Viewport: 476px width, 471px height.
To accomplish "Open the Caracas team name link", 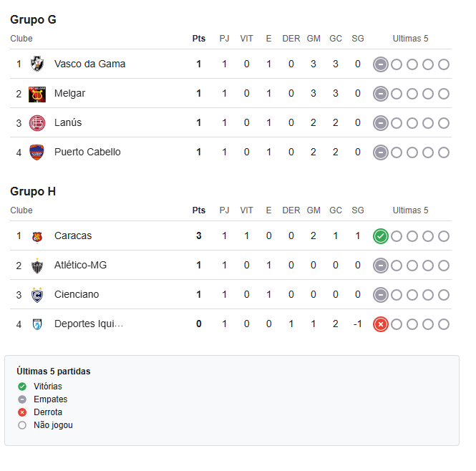I will [x=73, y=235].
